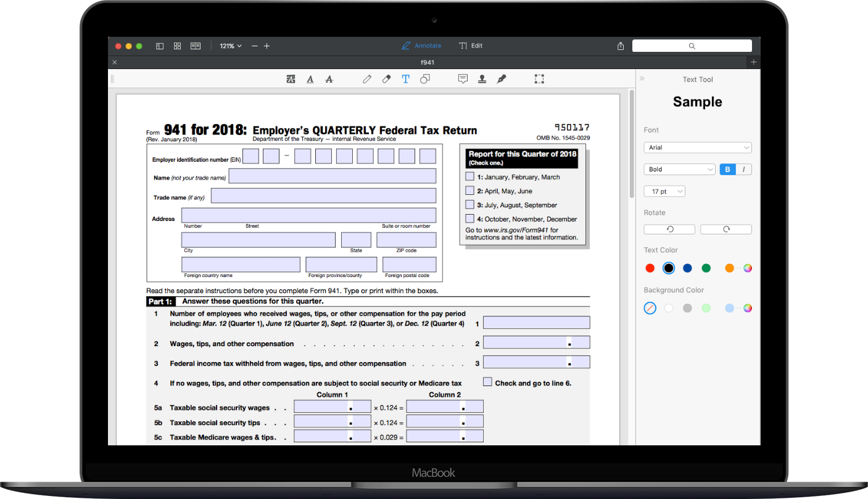Check quarter 3: July, August, September
Image resolution: width=868 pixels, height=499 pixels.
(470, 205)
